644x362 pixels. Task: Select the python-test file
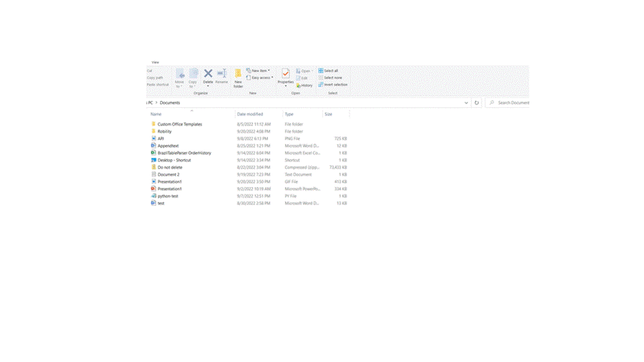pyautogui.click(x=168, y=196)
